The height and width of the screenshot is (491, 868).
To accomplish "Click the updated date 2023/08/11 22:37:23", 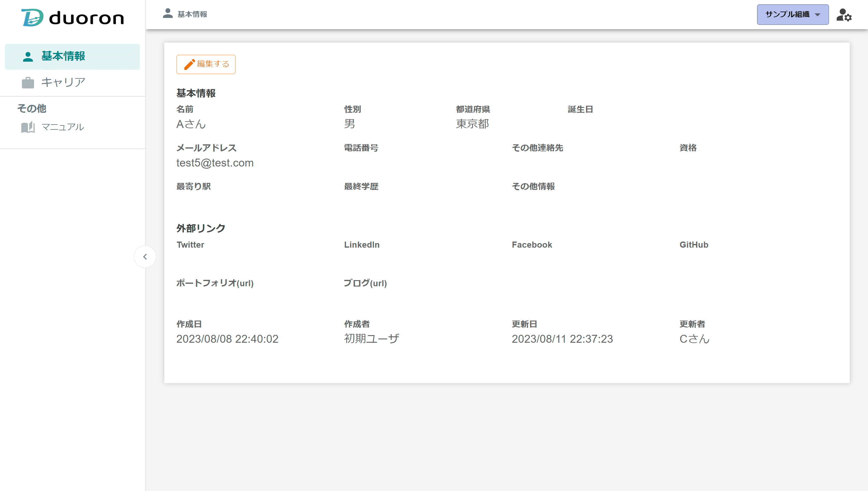I will click(x=562, y=339).
